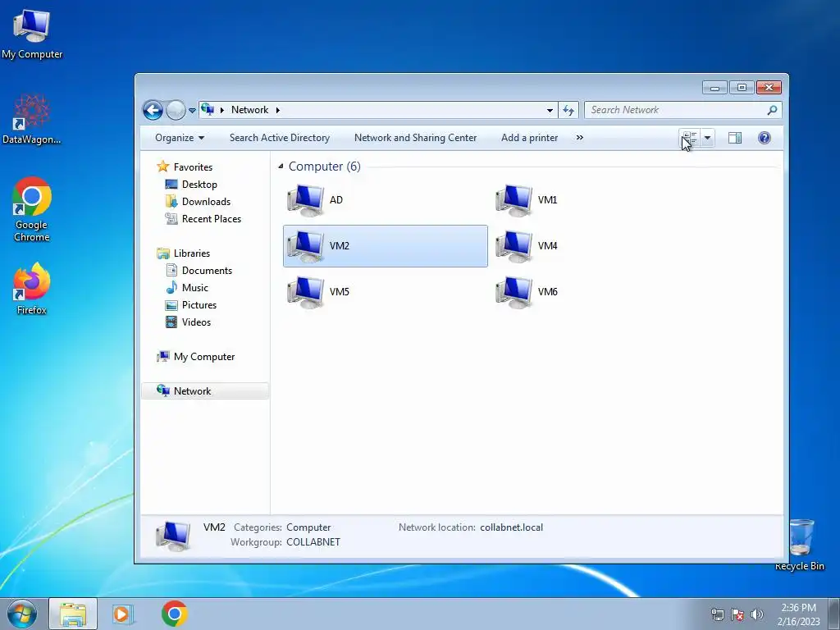Click the network tray icon
Image resolution: width=840 pixels, height=630 pixels.
point(717,614)
